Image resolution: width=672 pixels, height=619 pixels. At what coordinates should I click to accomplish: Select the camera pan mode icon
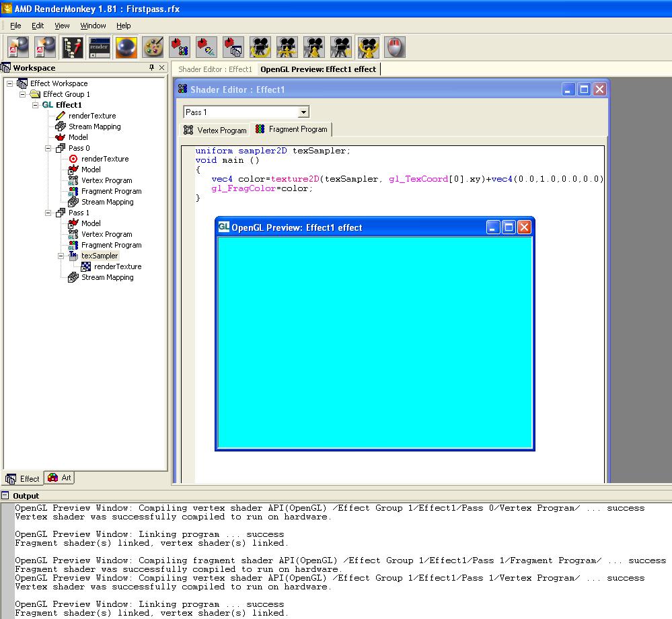287,47
